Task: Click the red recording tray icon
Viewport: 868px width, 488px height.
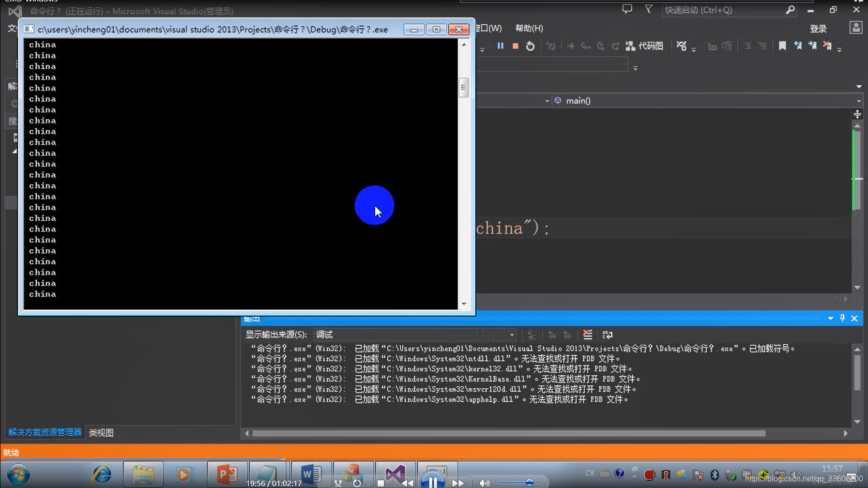Action: (x=650, y=475)
